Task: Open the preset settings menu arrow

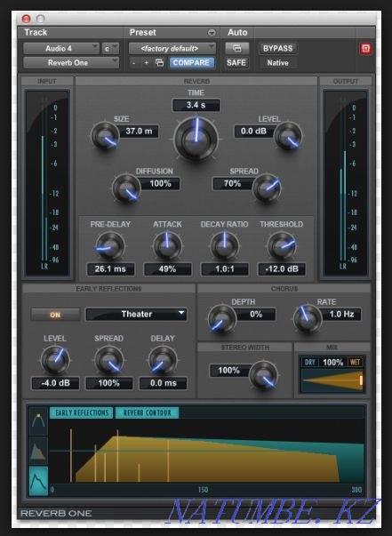Action: pyautogui.click(x=212, y=33)
